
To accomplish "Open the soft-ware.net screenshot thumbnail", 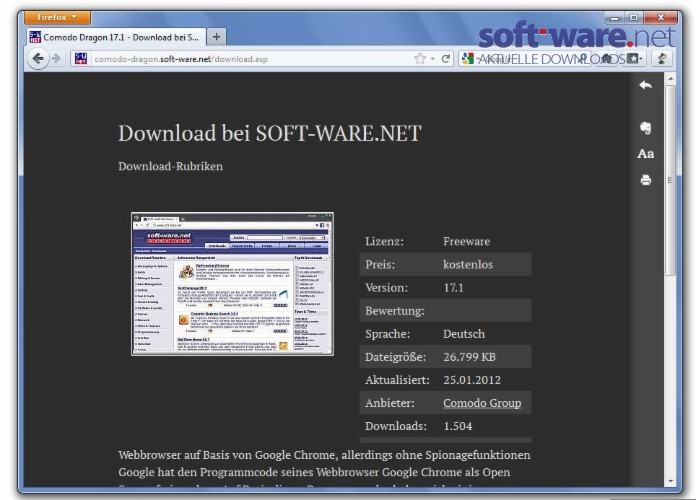I will click(x=232, y=284).
